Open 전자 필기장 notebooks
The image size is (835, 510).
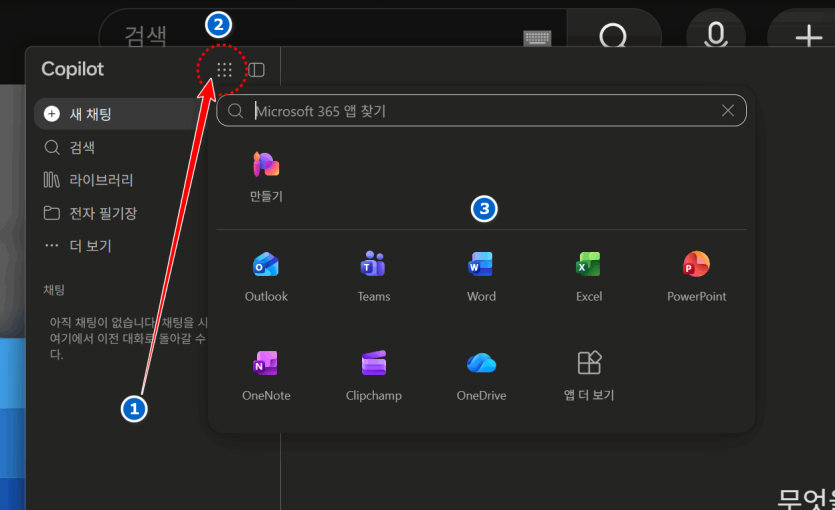click(91, 213)
